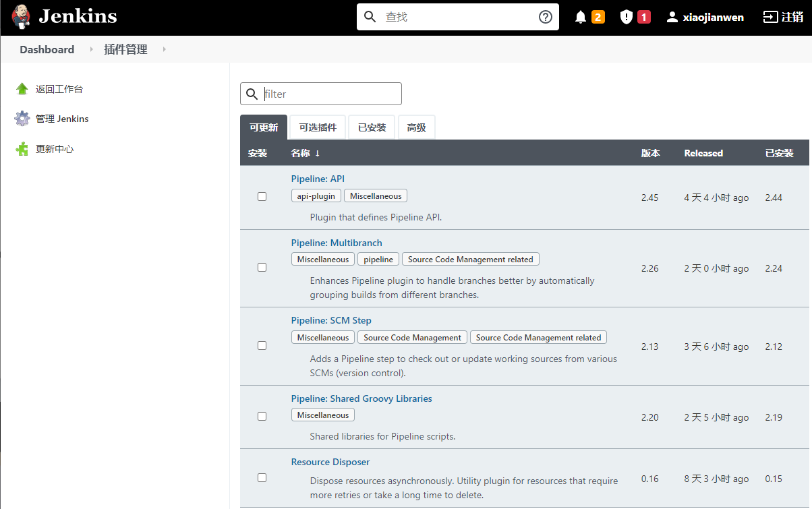812x509 pixels.
Task: Click the orange notification count badge 2
Action: click(598, 18)
